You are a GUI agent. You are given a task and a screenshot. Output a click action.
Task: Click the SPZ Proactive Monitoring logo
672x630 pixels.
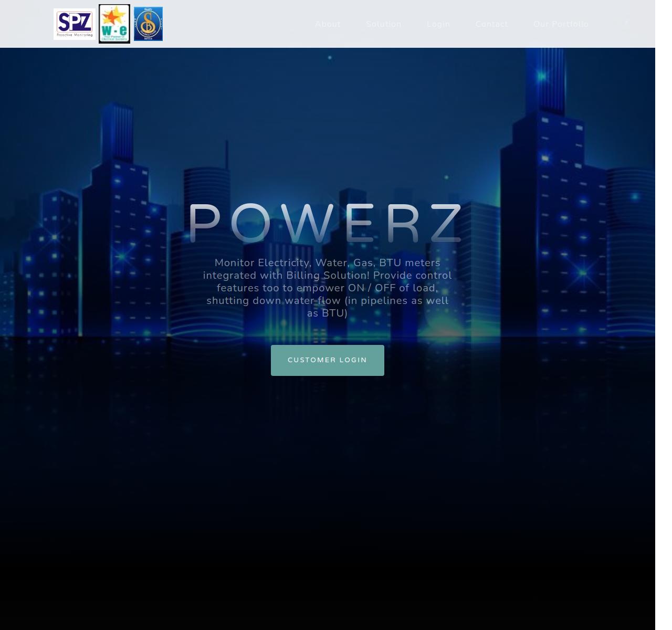click(74, 24)
